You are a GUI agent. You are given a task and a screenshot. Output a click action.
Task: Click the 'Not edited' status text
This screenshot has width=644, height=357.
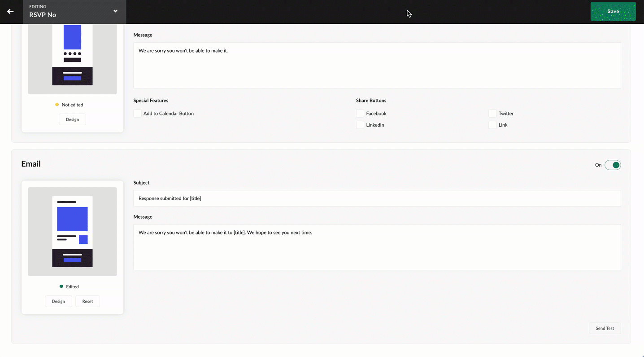[x=72, y=105]
